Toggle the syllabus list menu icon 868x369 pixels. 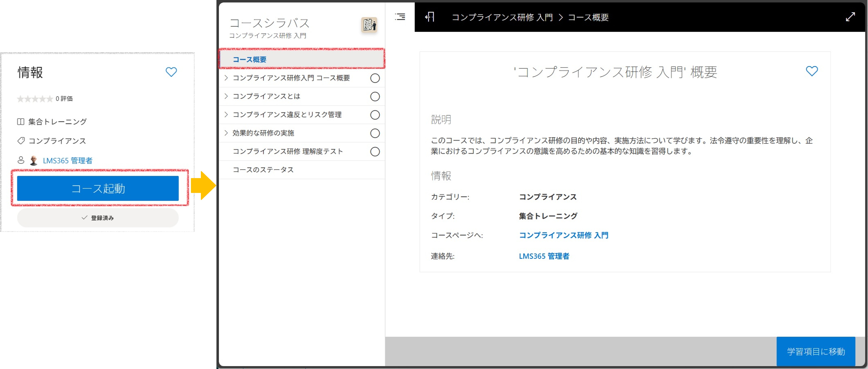coord(400,17)
